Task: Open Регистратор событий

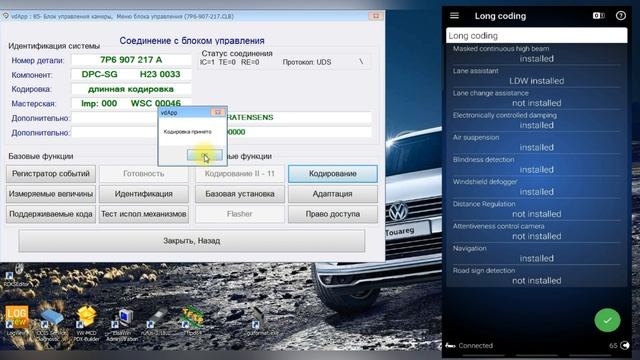Action: tap(51, 173)
